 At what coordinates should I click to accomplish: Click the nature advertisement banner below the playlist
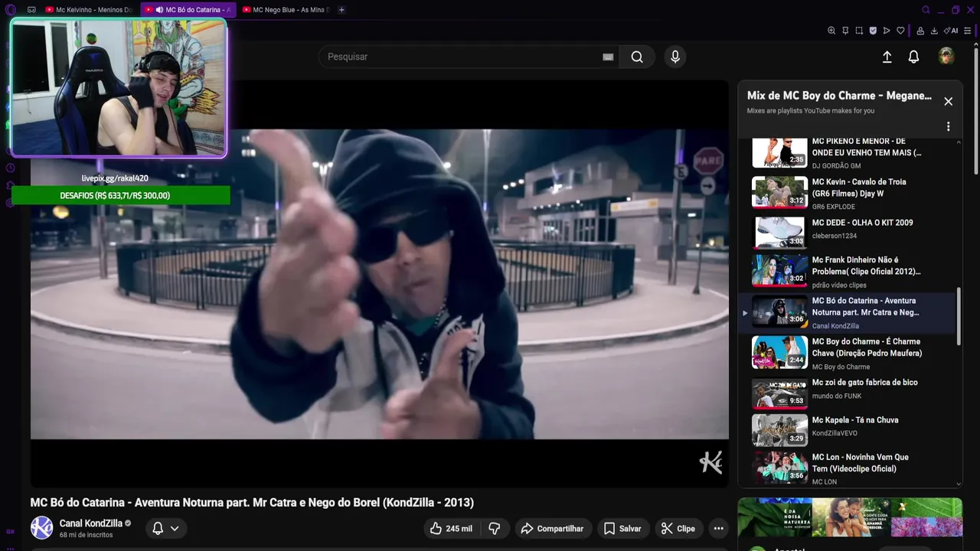click(x=850, y=518)
